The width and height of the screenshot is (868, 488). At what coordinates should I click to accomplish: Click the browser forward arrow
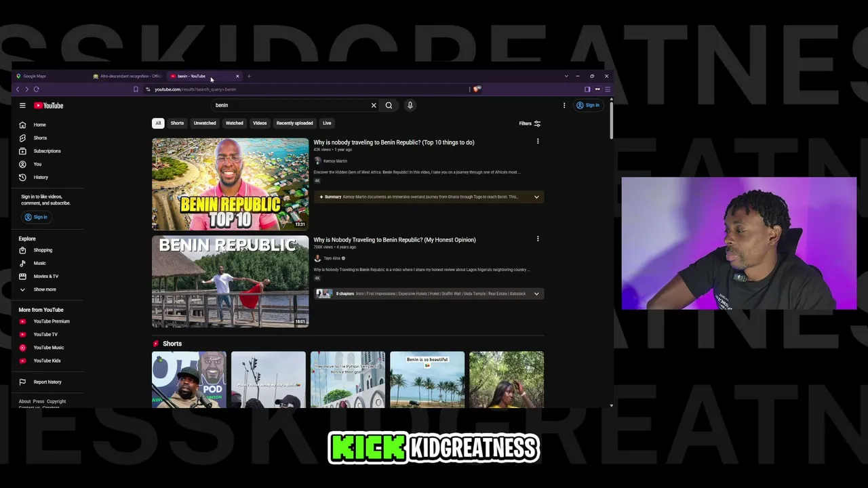click(x=26, y=89)
